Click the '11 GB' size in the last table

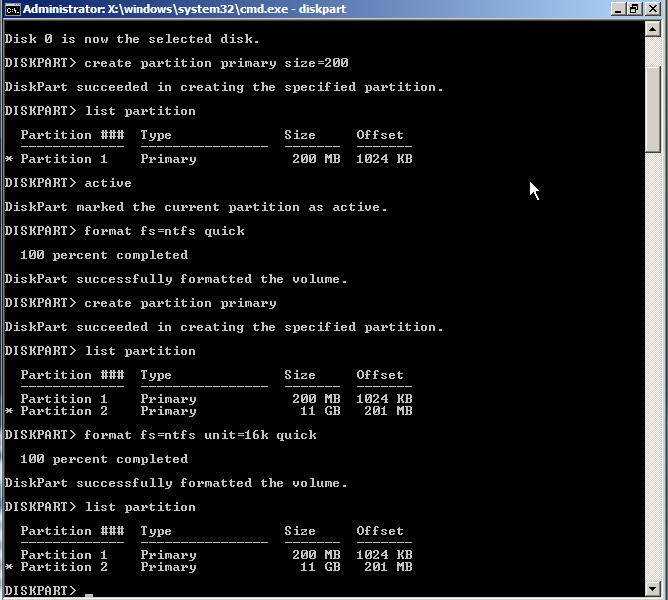320,567
